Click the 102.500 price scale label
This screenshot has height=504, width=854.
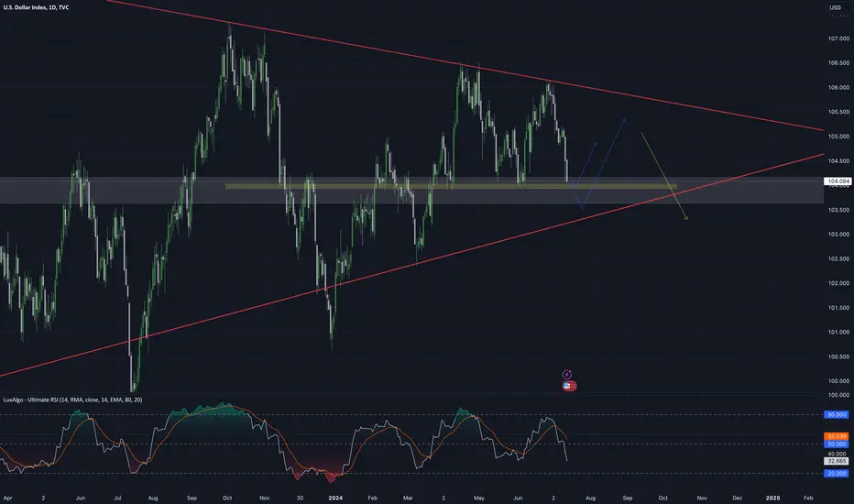pos(838,258)
